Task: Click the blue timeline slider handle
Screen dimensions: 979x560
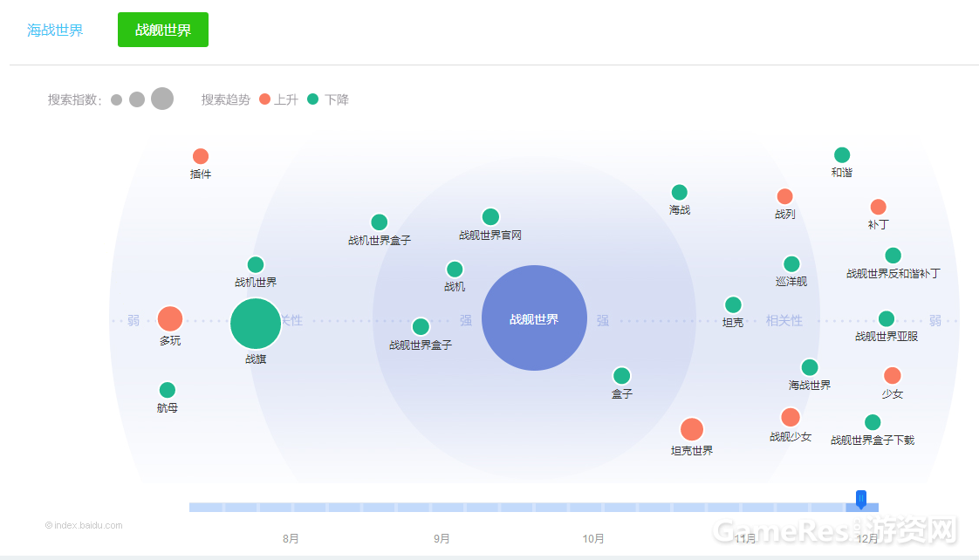Action: point(861,500)
